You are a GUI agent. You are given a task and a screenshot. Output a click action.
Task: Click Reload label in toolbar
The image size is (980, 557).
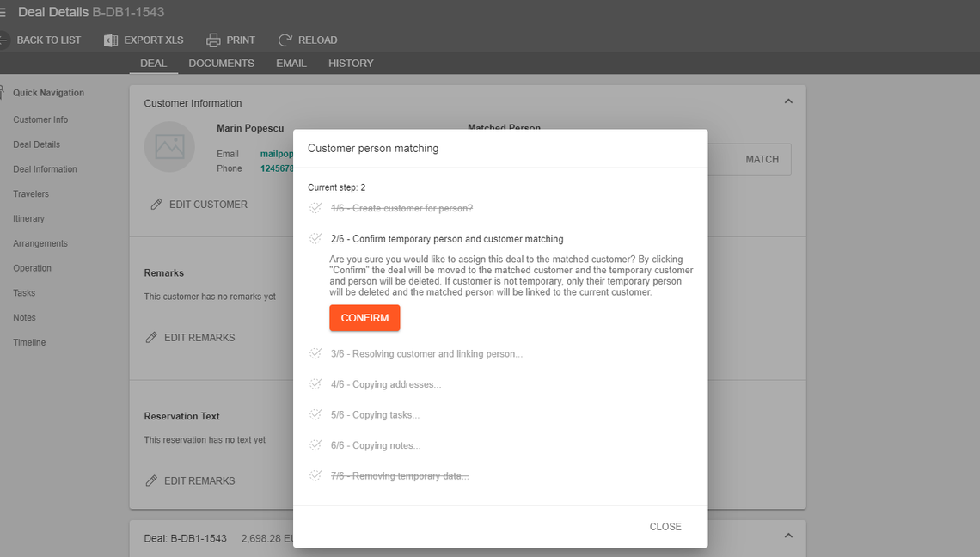point(317,40)
